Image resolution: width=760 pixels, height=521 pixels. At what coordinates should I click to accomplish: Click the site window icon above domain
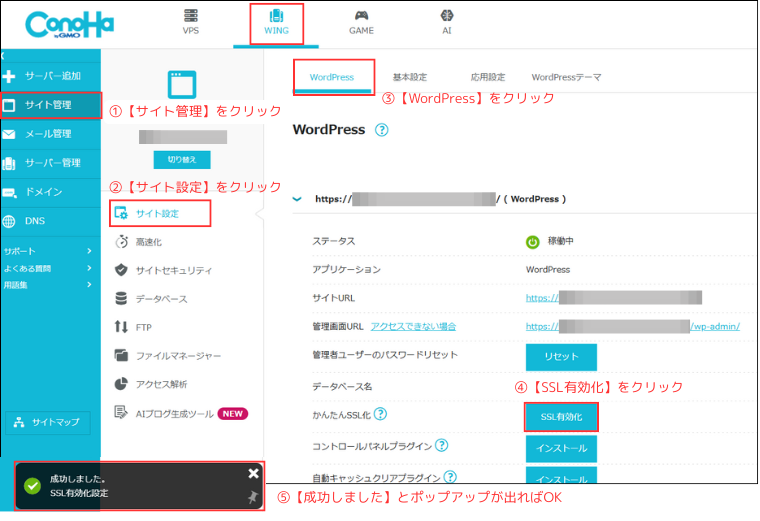pos(182,84)
